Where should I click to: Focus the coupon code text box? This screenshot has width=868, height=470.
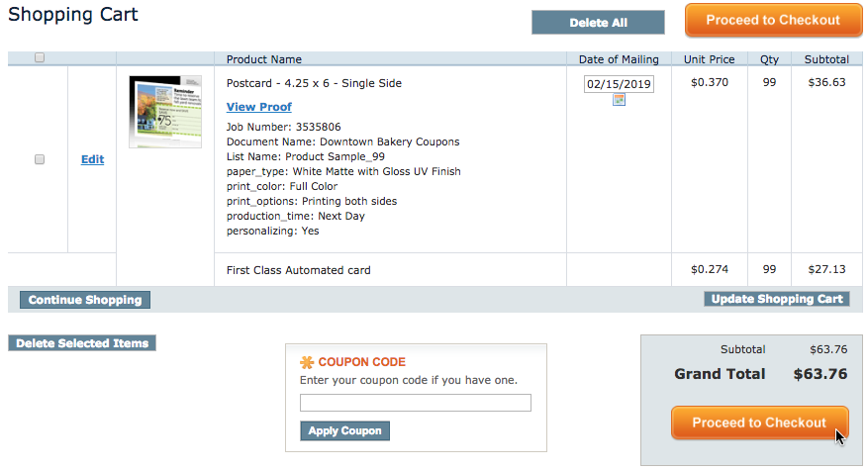415,403
